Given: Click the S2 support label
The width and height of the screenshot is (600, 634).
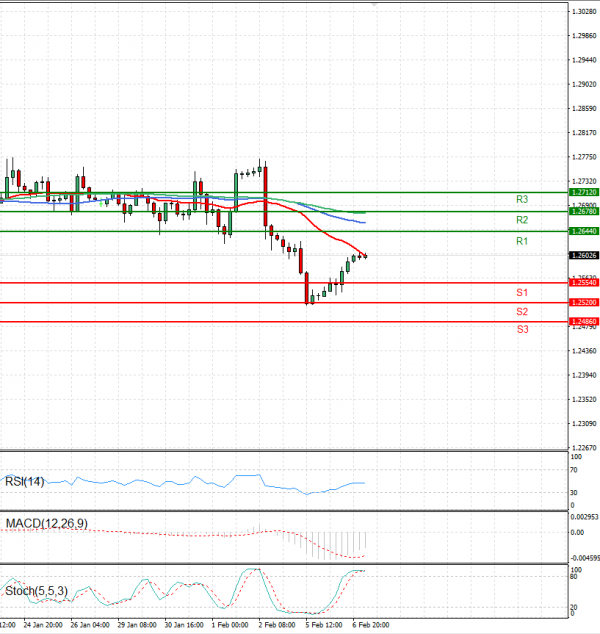Looking at the screenshot, I should pyautogui.click(x=522, y=312).
